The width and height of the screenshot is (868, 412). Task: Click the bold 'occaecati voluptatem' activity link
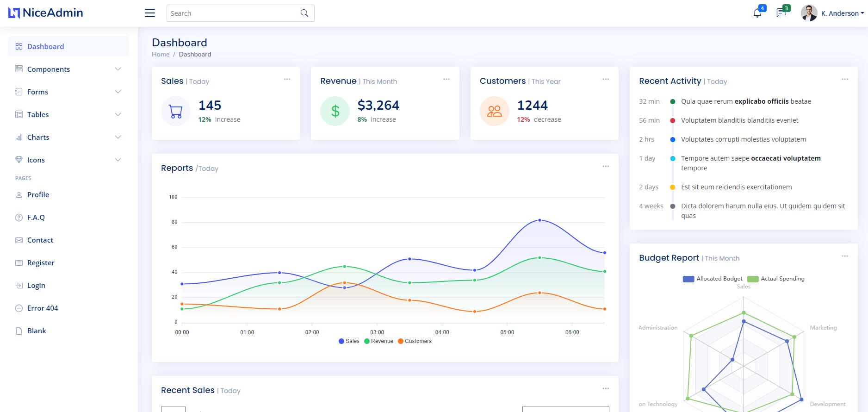[786, 158]
